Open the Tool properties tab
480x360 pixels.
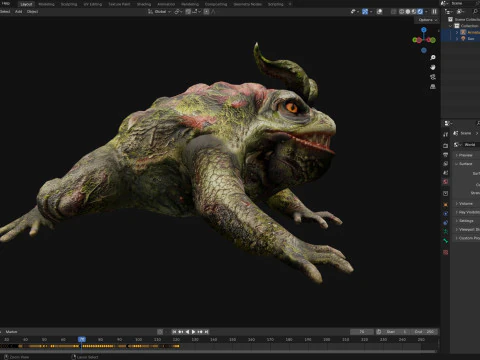point(446,135)
